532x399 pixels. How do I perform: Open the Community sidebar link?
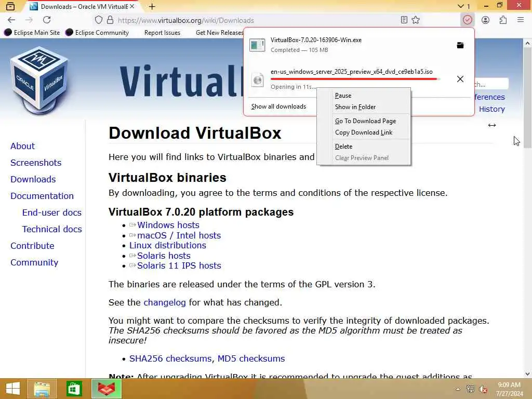(34, 262)
